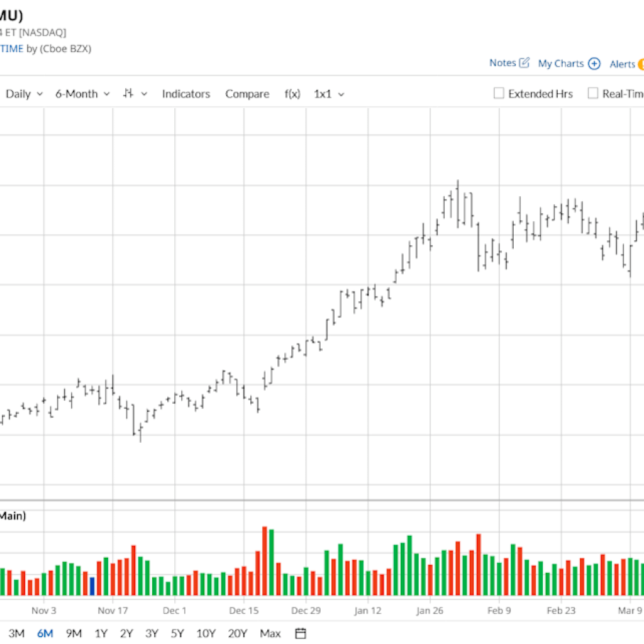Viewport: 644px width, 644px height.
Task: Enable the Real-Time checkbox
Action: [x=592, y=93]
